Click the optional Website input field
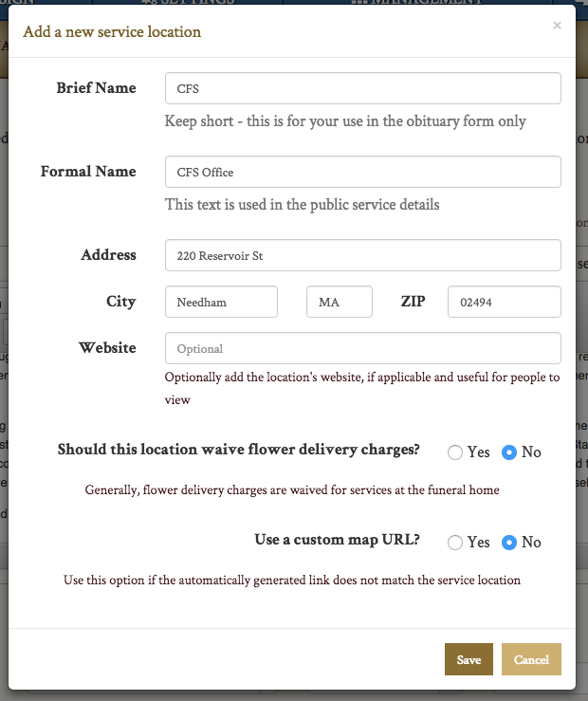Screen dimensions: 588x701 coord(362,348)
